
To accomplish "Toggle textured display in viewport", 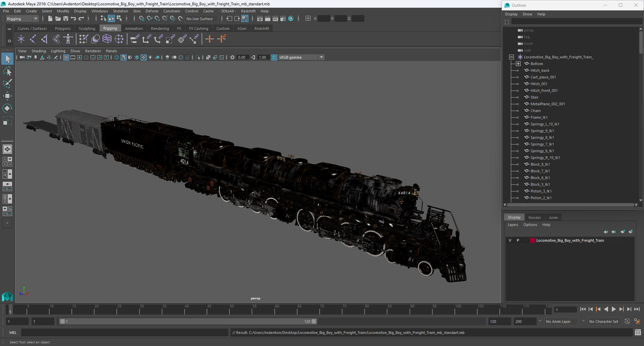I will [144, 58].
